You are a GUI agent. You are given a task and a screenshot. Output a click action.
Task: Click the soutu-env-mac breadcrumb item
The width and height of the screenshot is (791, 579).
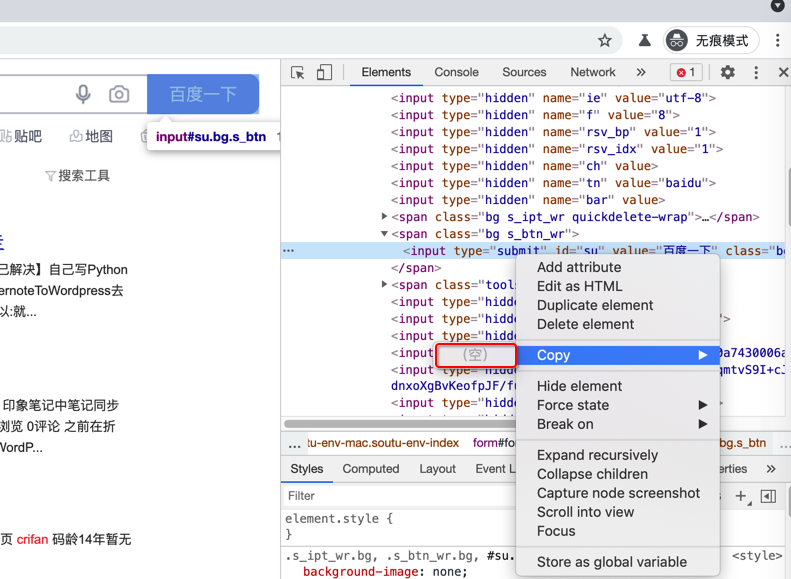[383, 443]
